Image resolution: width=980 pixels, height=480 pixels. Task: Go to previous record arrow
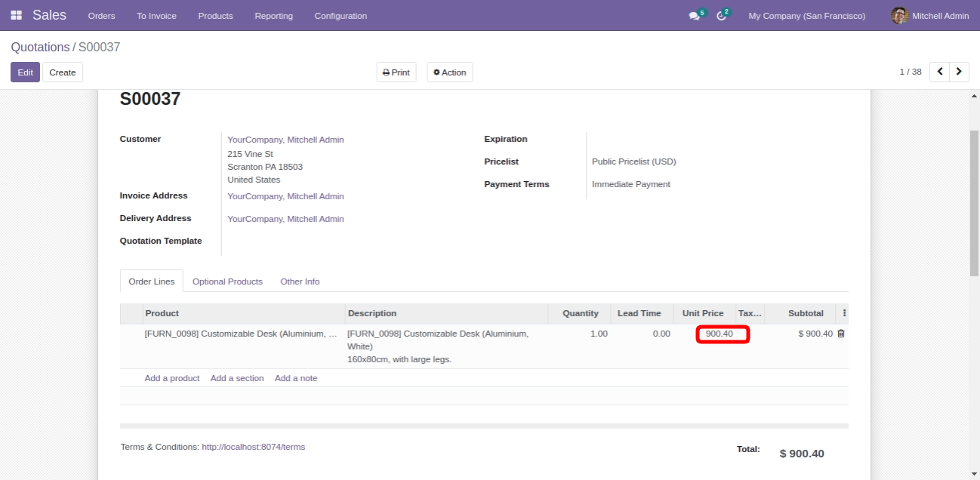pos(940,72)
